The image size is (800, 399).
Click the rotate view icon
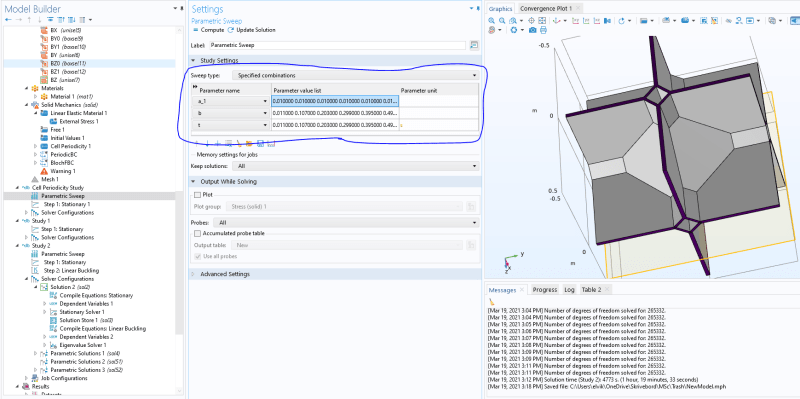(x=621, y=20)
